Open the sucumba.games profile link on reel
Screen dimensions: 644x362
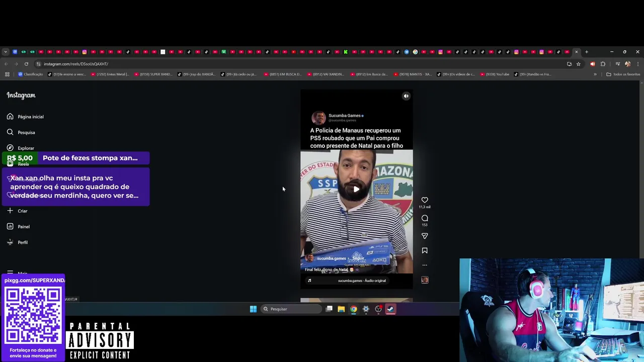pos(331,258)
